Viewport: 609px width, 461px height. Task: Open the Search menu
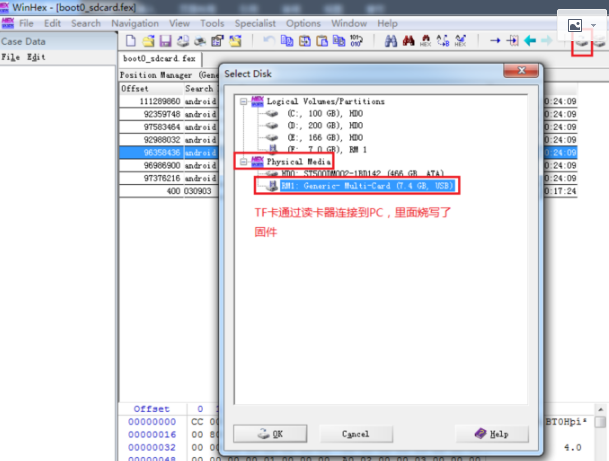tap(86, 23)
